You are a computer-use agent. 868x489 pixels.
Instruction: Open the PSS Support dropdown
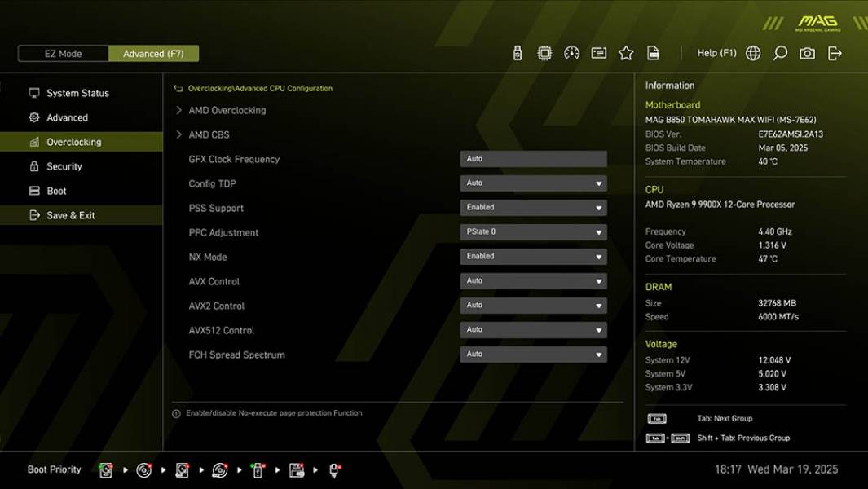point(533,208)
